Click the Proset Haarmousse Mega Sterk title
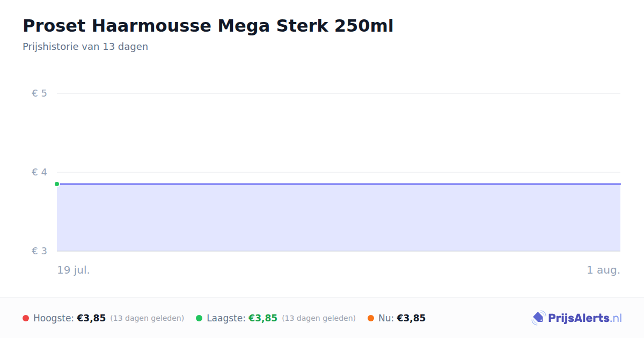 [208, 26]
